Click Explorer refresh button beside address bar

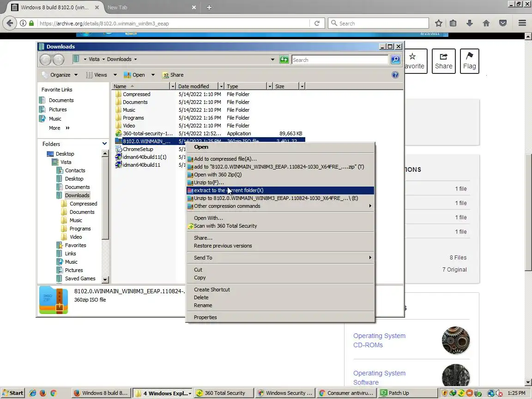coord(284,60)
